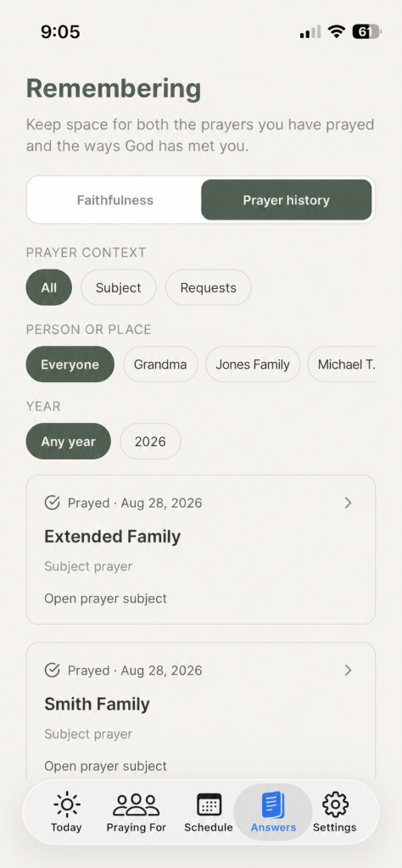Open the Schedule calendar icon
This screenshot has height=868, width=402.
click(209, 804)
